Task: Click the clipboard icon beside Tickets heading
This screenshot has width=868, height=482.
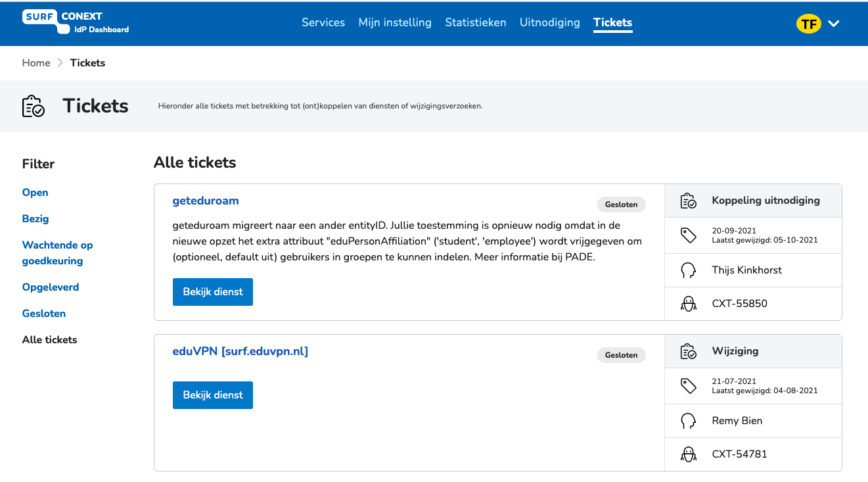Action: (x=34, y=106)
